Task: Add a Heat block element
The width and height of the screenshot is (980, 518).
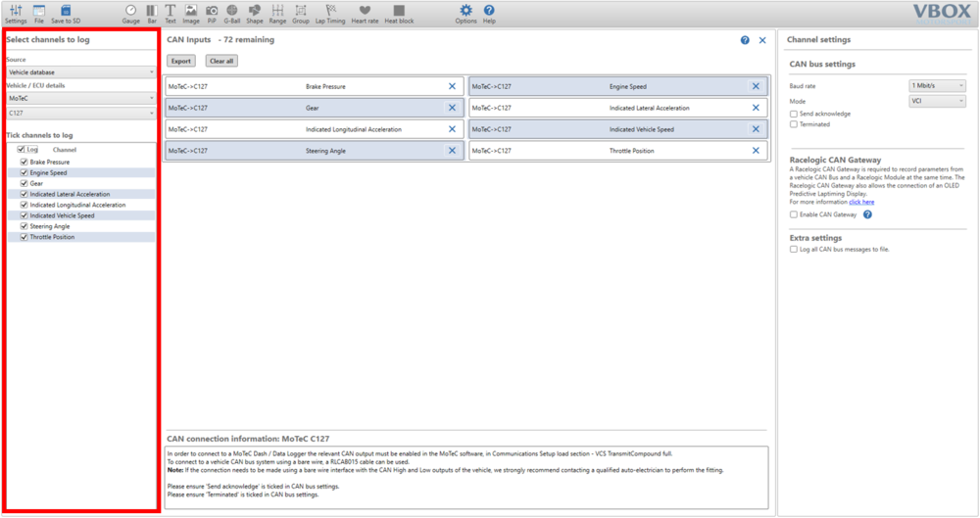Action: click(399, 14)
